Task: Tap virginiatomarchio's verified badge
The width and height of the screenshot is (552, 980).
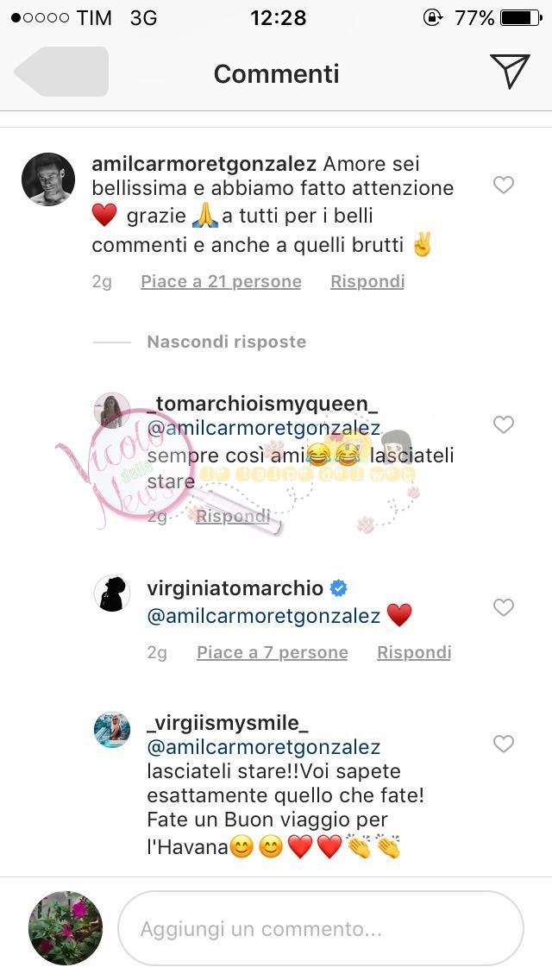Action: pyautogui.click(x=339, y=588)
